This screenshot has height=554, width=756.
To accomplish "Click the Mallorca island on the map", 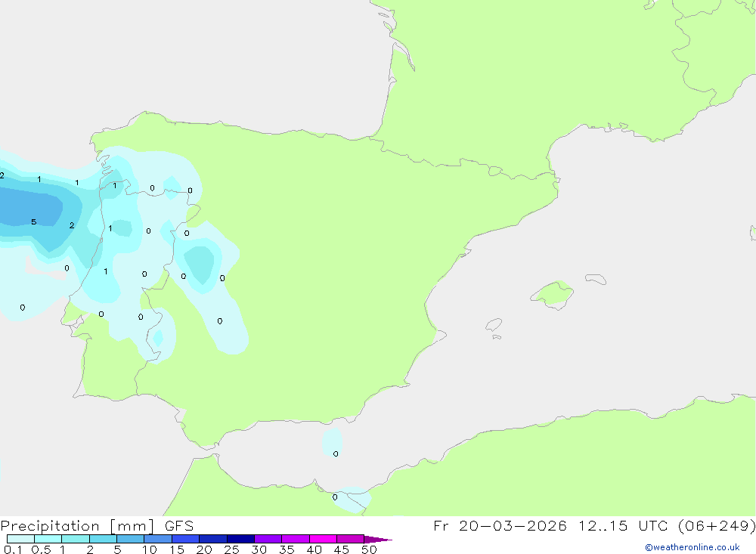I will click(x=553, y=295).
